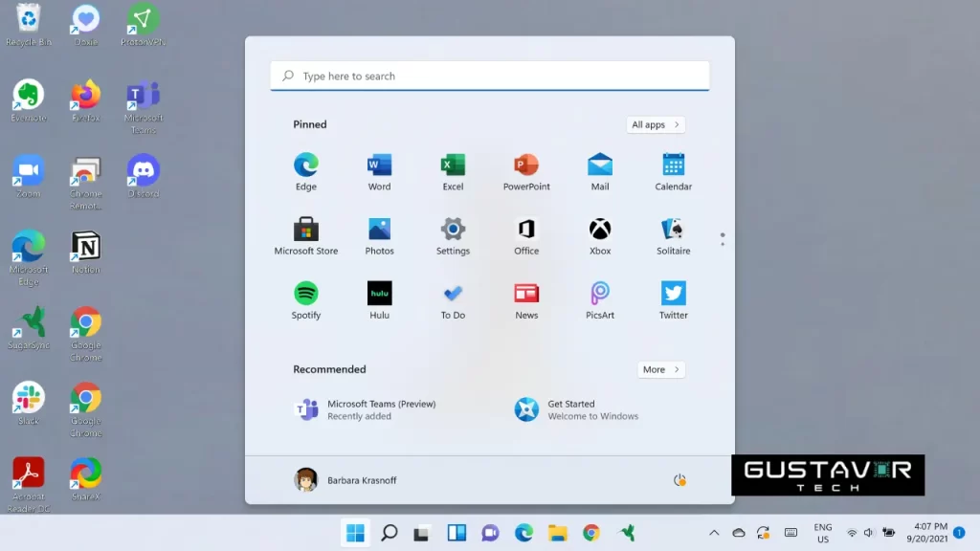Open Teams Chat on the taskbar
This screenshot has width=980, height=551.
[x=490, y=533]
